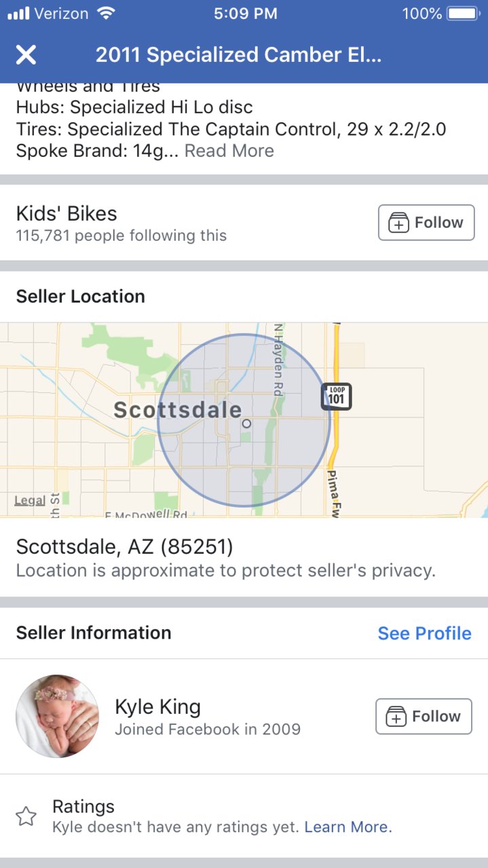Screen dimensions: 488x868
Task: Open the Legal link on the map
Action: coord(30,500)
